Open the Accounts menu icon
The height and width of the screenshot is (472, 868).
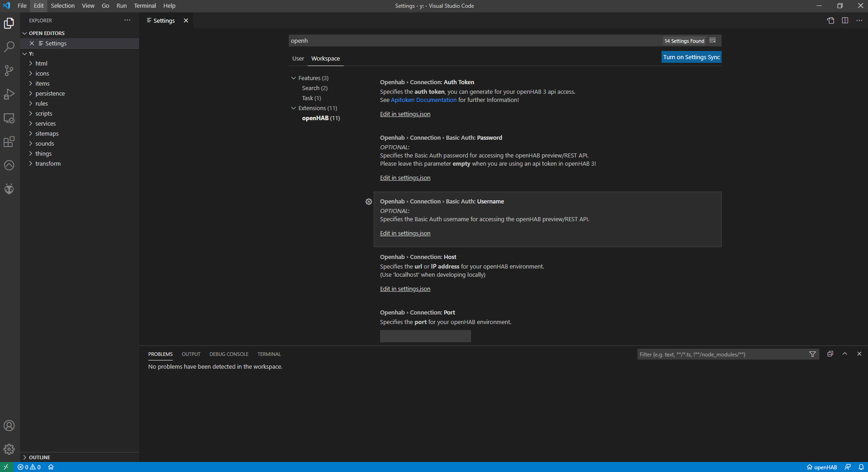[9, 426]
